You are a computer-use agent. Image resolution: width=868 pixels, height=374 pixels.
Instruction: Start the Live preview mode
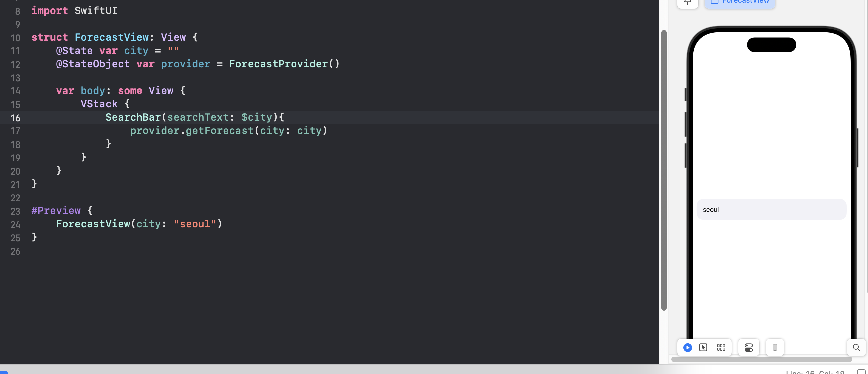coord(687,347)
